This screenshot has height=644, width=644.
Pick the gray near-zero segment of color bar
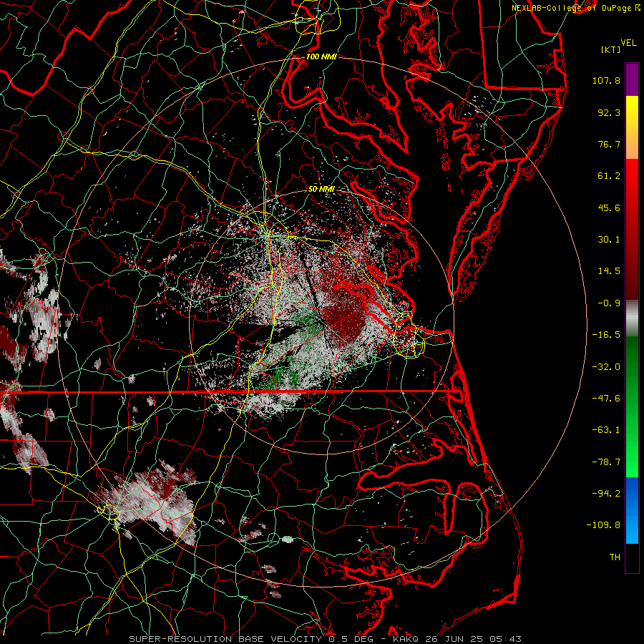632,318
